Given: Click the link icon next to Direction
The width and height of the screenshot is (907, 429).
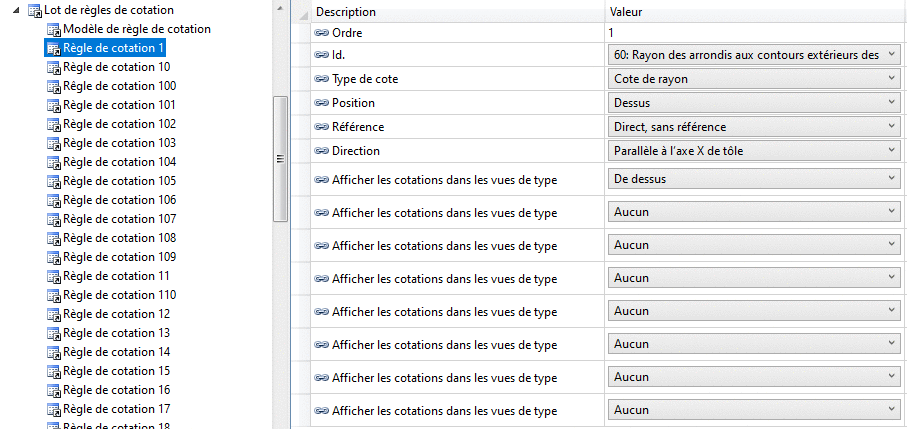Looking at the screenshot, I should click(322, 151).
